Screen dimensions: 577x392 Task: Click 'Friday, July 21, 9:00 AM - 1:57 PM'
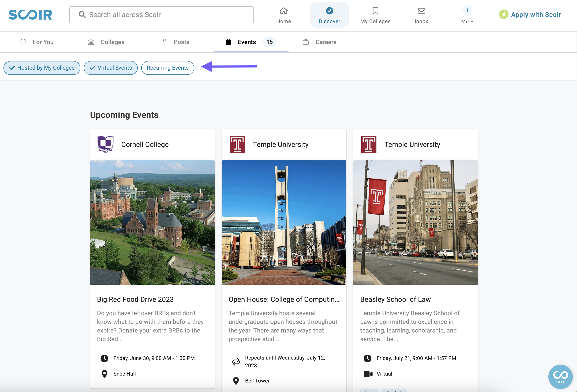[x=416, y=358]
